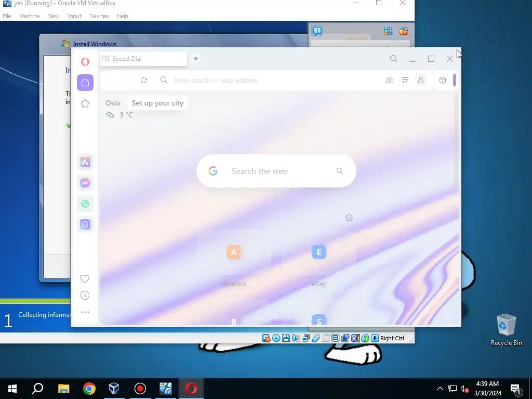Open VirtualBox Help menu
Screen dimensions: 532x399
(122, 16)
